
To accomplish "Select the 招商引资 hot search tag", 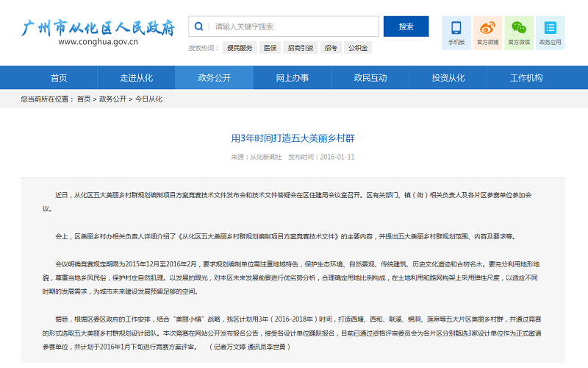I will coord(300,48).
